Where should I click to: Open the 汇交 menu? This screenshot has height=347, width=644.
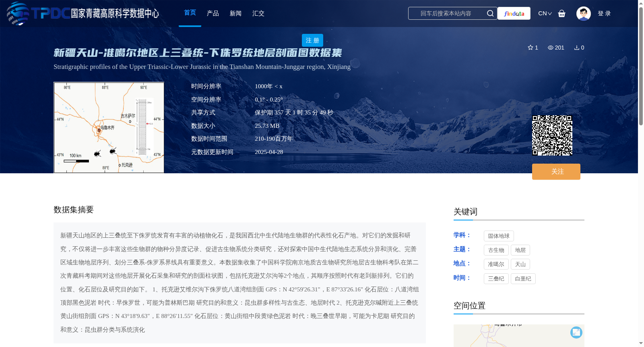click(x=258, y=13)
